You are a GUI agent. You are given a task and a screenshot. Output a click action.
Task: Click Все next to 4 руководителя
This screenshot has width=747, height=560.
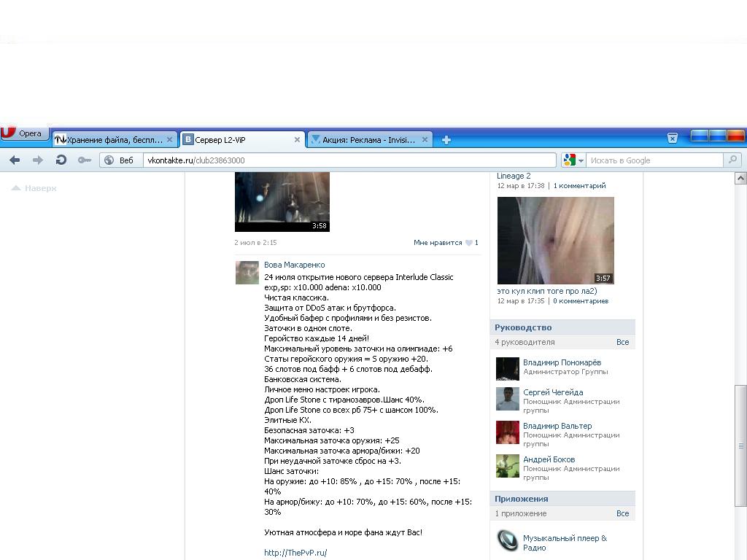click(x=623, y=342)
